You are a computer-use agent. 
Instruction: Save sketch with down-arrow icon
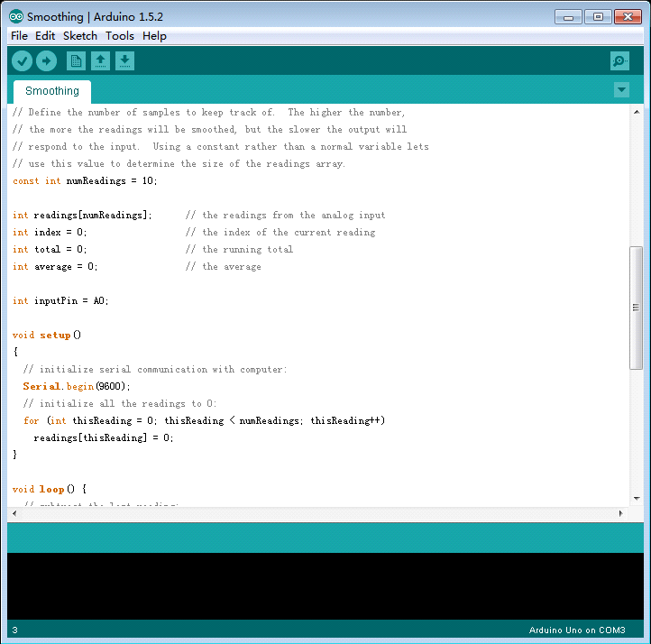point(125,60)
